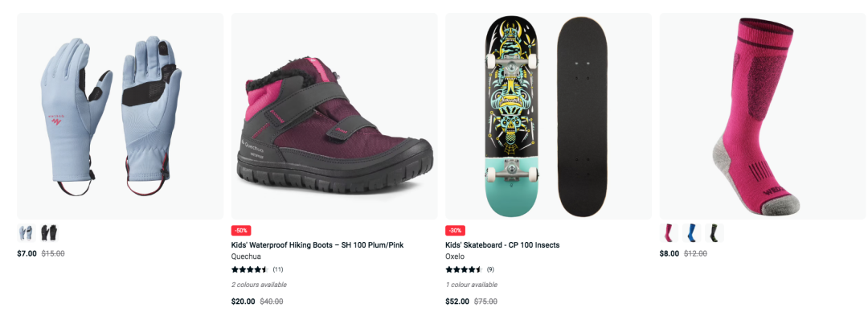Click the -50% discount badge
This screenshot has width=868, height=316.
point(241,230)
